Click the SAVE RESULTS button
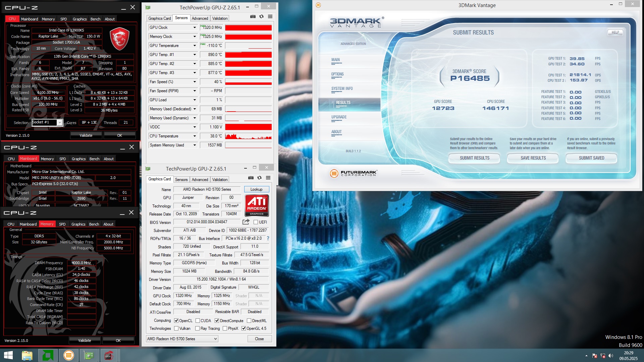Screen dimensions: 644x362 (533, 158)
